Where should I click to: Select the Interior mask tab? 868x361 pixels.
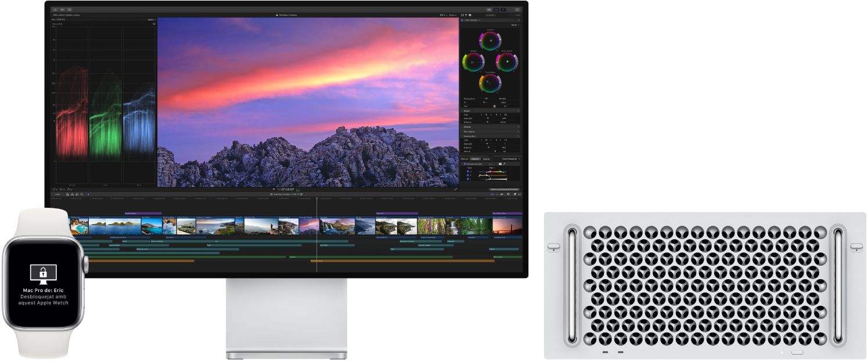(x=476, y=159)
